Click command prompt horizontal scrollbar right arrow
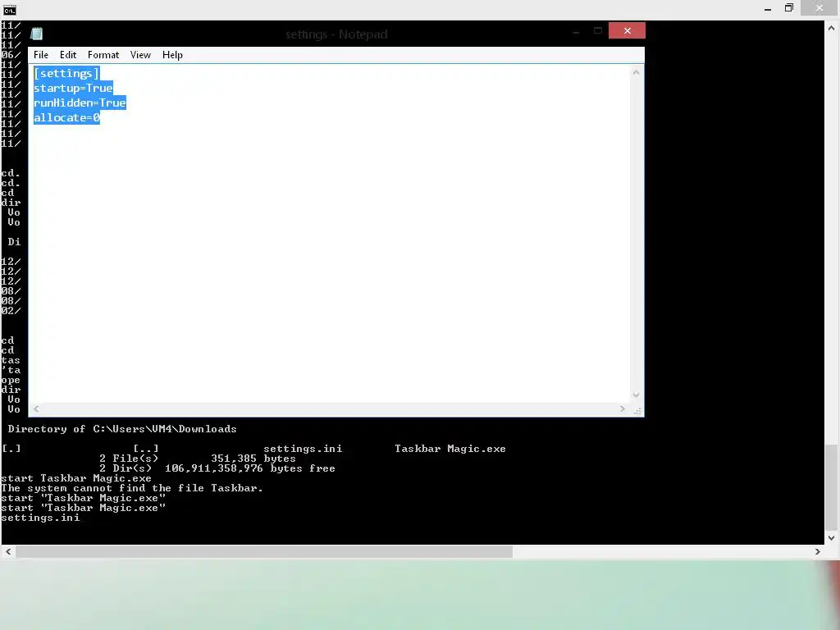 (818, 551)
